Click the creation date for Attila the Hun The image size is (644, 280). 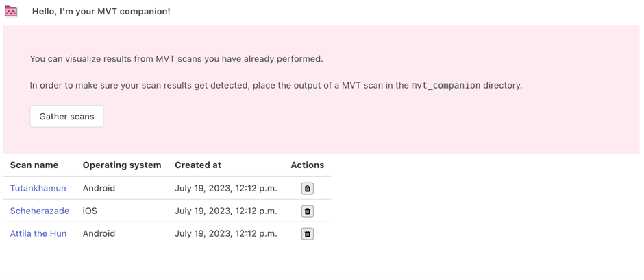(225, 233)
